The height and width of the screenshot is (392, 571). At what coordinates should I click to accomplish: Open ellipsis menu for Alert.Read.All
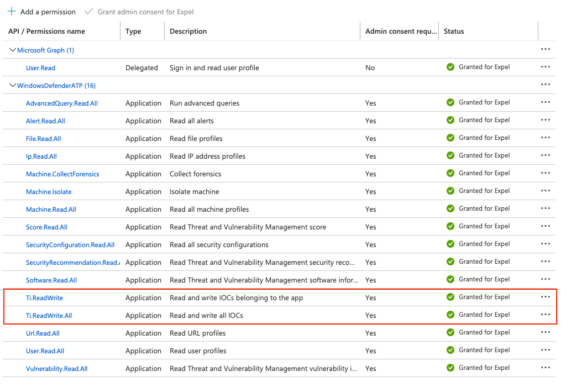(x=545, y=120)
